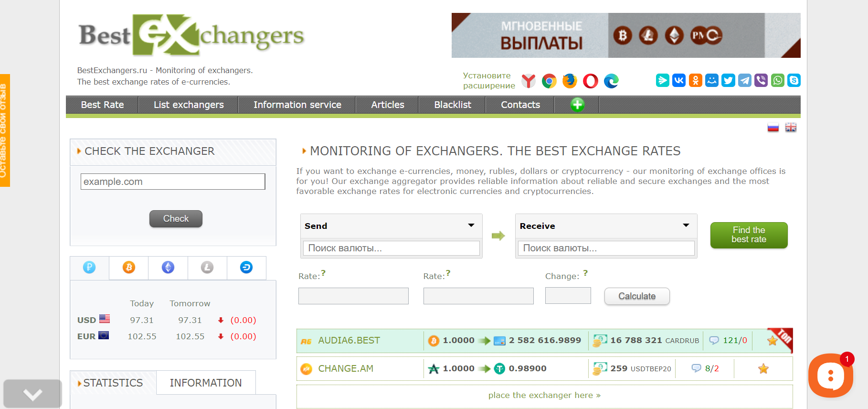Select the Litecoin currency tab icon
Image resolution: width=868 pixels, height=409 pixels.
click(207, 268)
